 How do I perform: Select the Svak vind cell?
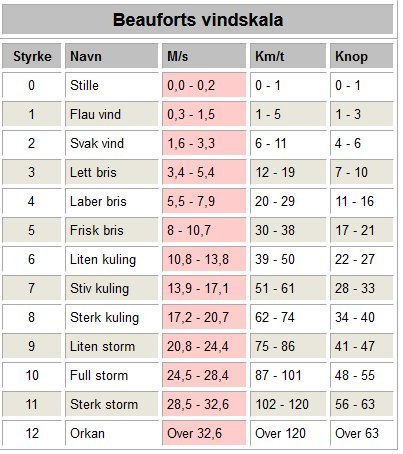point(112,143)
